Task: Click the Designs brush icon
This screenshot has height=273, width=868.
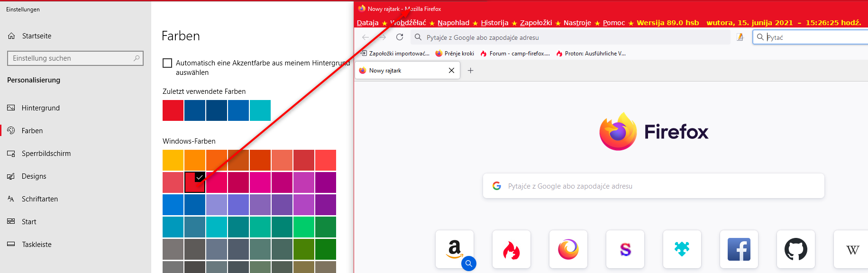Action: click(x=11, y=176)
